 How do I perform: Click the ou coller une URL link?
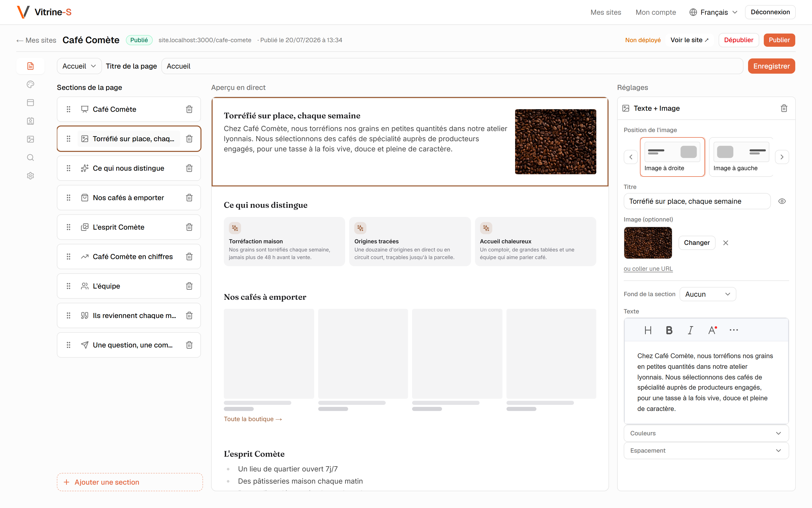(x=648, y=268)
